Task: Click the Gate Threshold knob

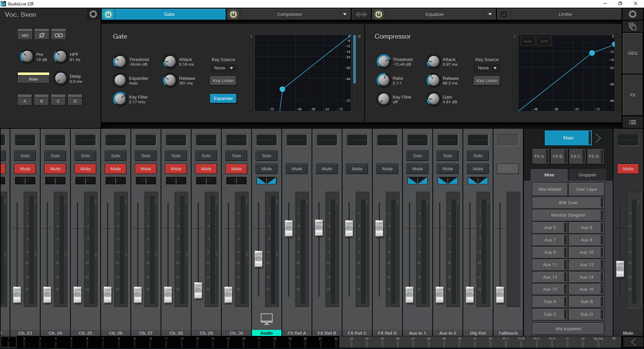Action: 120,61
